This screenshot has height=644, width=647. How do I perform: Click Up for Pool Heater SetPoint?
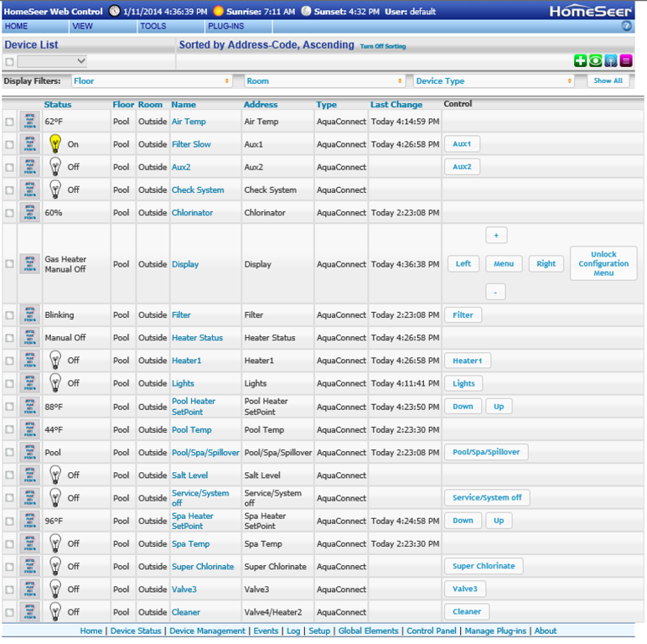click(x=499, y=406)
